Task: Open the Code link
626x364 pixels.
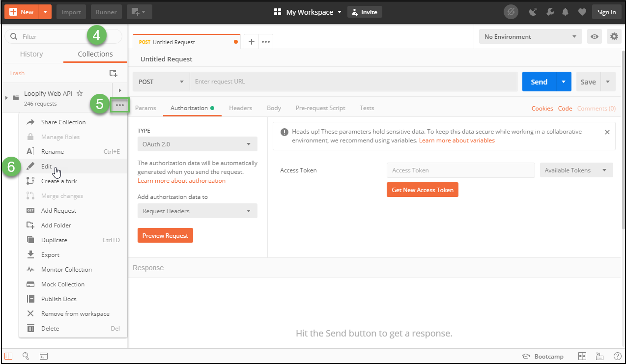Action: [x=565, y=109]
